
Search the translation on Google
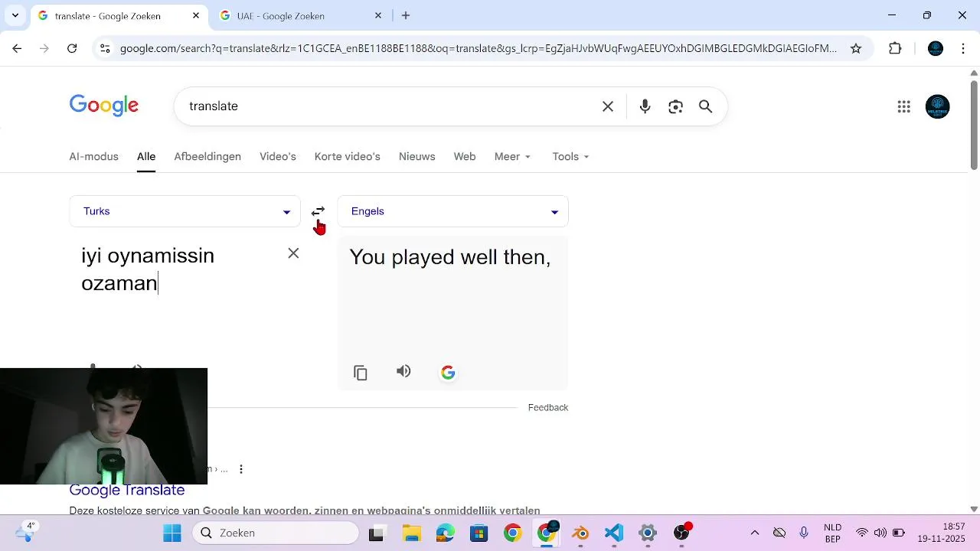pos(448,373)
